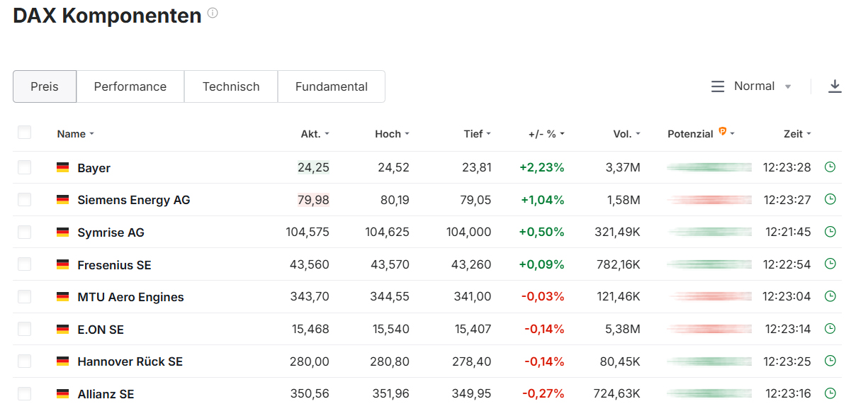Sort by the Name column header
The height and width of the screenshot is (404, 868).
76,134
